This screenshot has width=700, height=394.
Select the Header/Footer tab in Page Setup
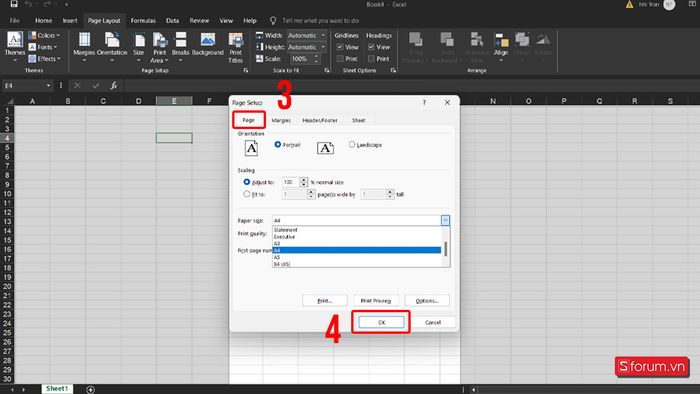tap(320, 120)
